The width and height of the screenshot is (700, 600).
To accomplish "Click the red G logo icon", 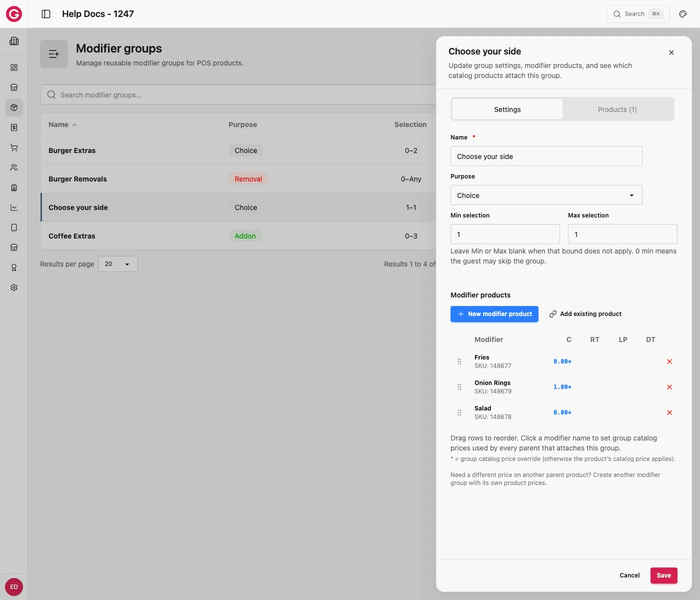I will [14, 14].
